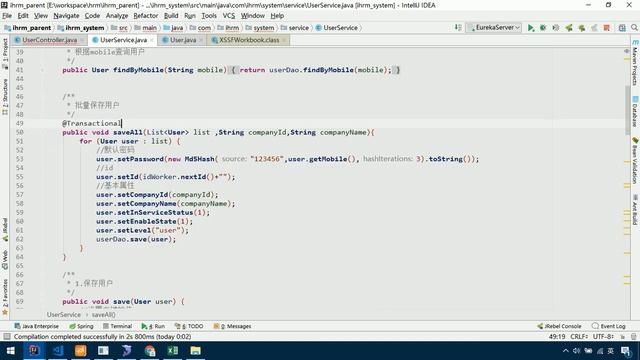Screen dimensions: 640x360
Task: Open the Structure tool window
Action: [x=5, y=97]
